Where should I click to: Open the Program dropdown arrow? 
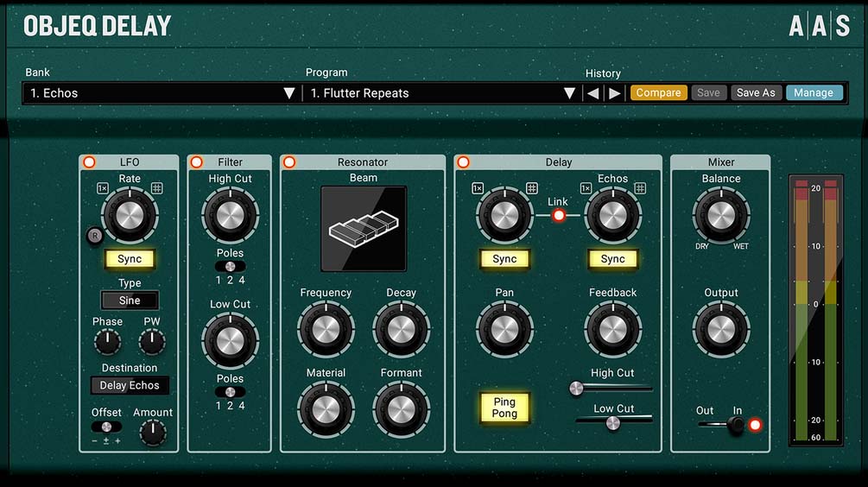(x=570, y=93)
